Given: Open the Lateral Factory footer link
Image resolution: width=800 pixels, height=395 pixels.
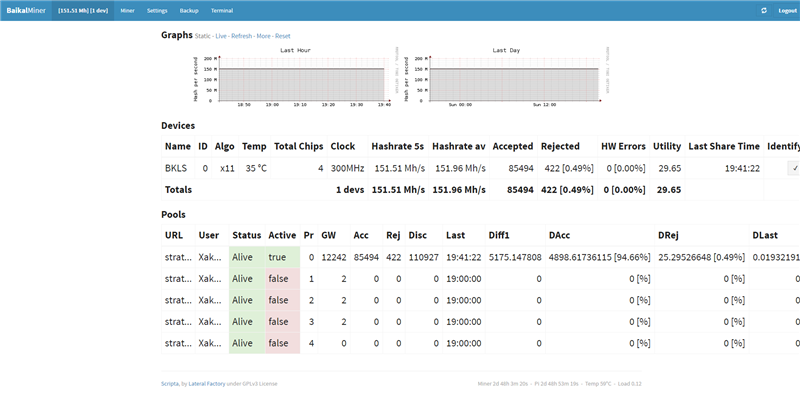Looking at the screenshot, I should 207,383.
